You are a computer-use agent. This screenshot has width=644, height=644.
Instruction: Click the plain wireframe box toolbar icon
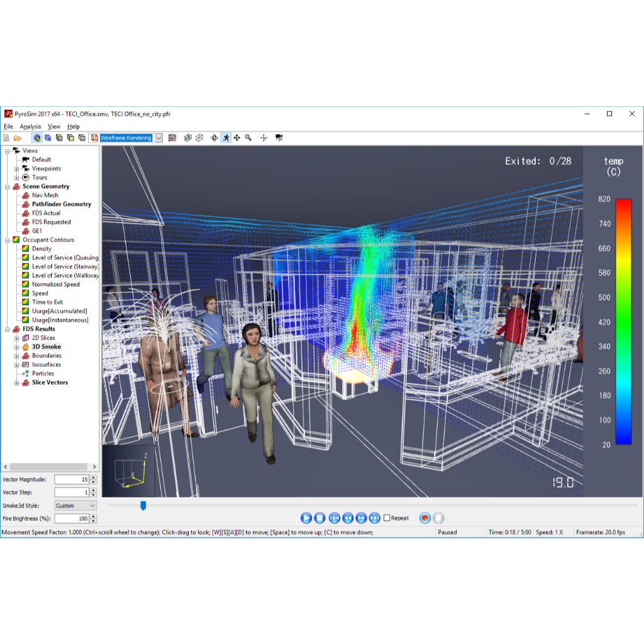[199, 138]
